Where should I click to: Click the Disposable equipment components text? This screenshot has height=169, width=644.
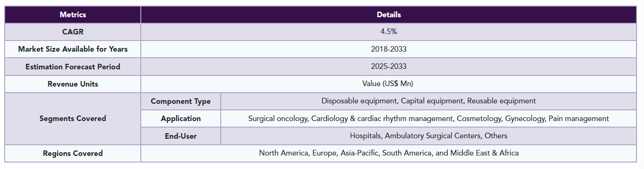(x=429, y=101)
